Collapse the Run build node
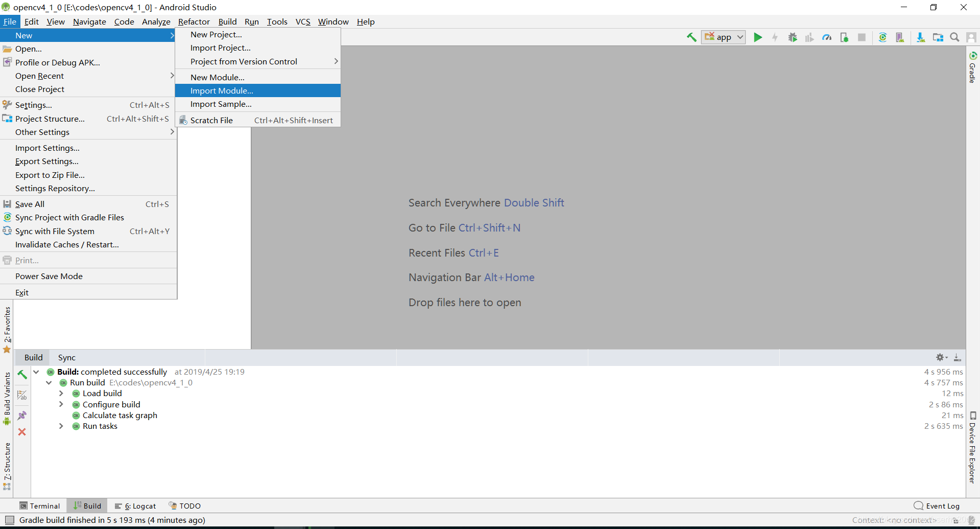This screenshot has height=529, width=980. click(x=49, y=382)
